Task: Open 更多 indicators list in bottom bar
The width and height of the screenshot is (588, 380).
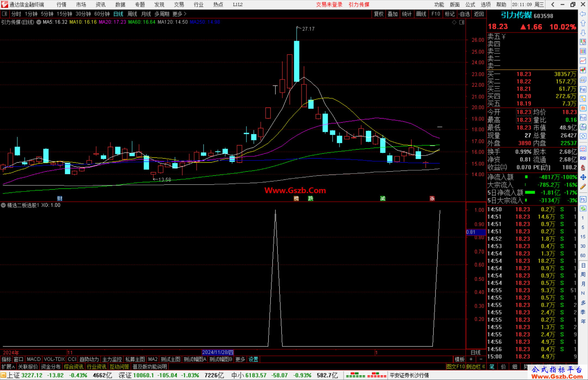Action: point(240,359)
